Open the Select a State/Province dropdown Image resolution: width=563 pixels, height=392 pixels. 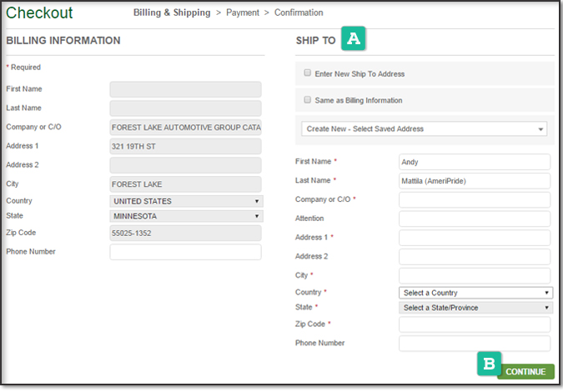pyautogui.click(x=475, y=308)
